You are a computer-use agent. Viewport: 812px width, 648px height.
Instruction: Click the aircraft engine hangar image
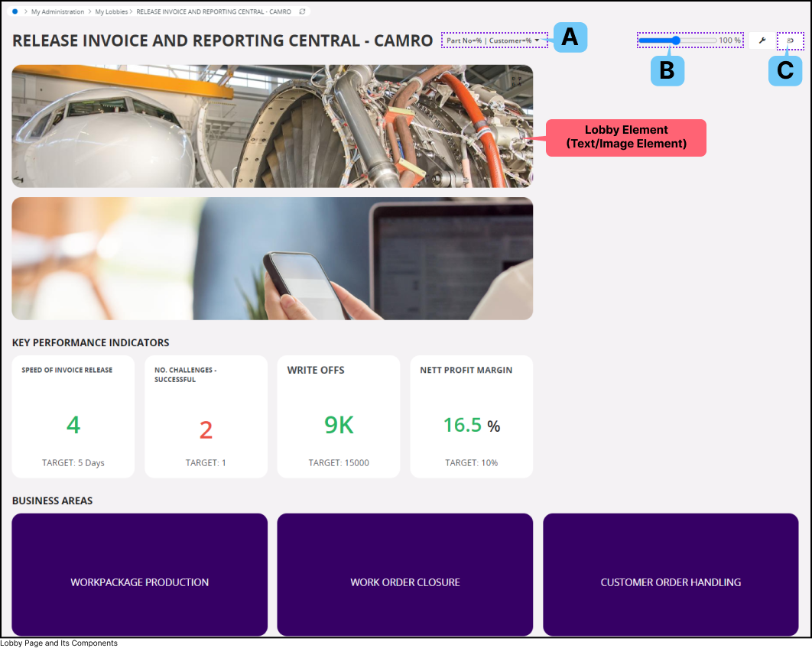[272, 126]
